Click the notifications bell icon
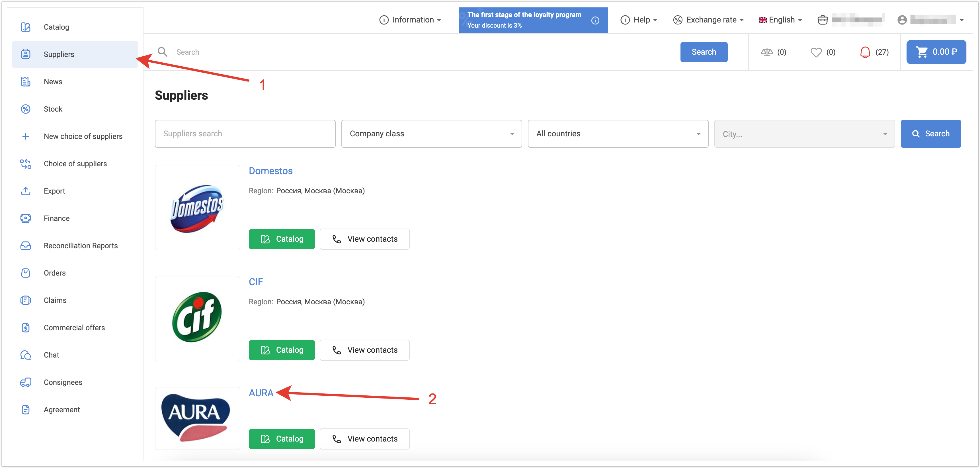The height and width of the screenshot is (468, 980). point(865,52)
